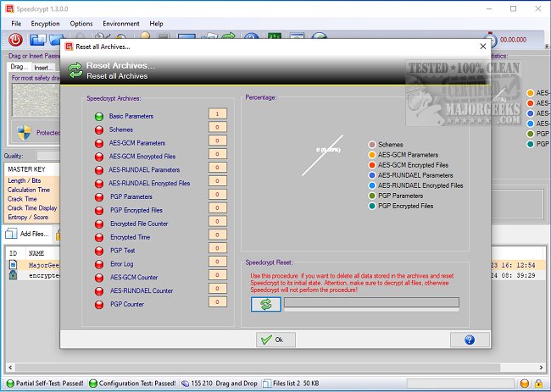Screen dimensions: 551x392
Task: Click red status light beside PGP Encrypted Files
Action: pos(99,211)
